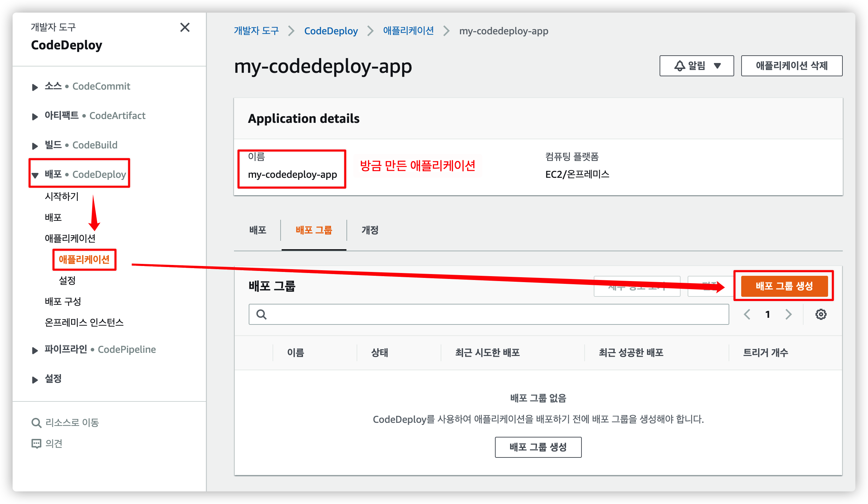Switch to the 개정 tab

pyautogui.click(x=370, y=230)
